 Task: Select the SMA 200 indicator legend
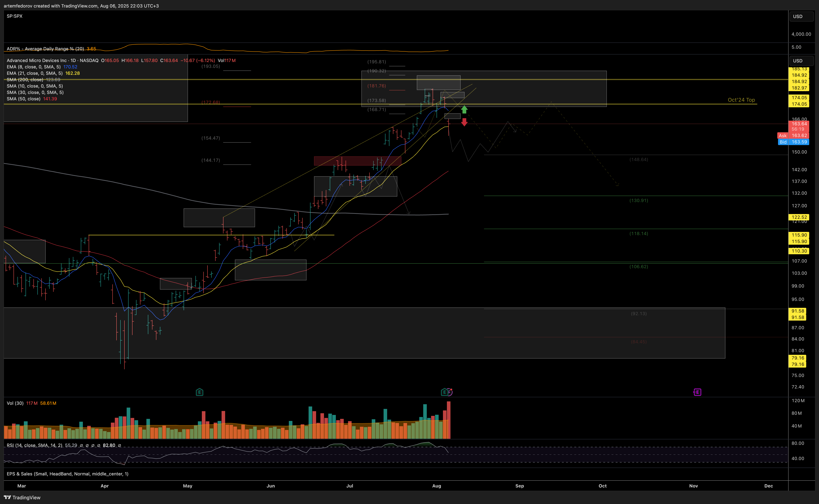(33, 80)
